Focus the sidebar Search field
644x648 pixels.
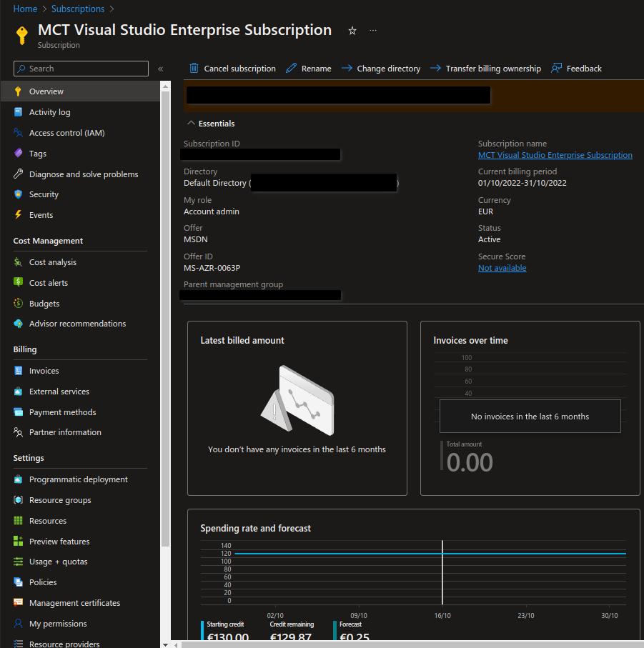coord(81,69)
